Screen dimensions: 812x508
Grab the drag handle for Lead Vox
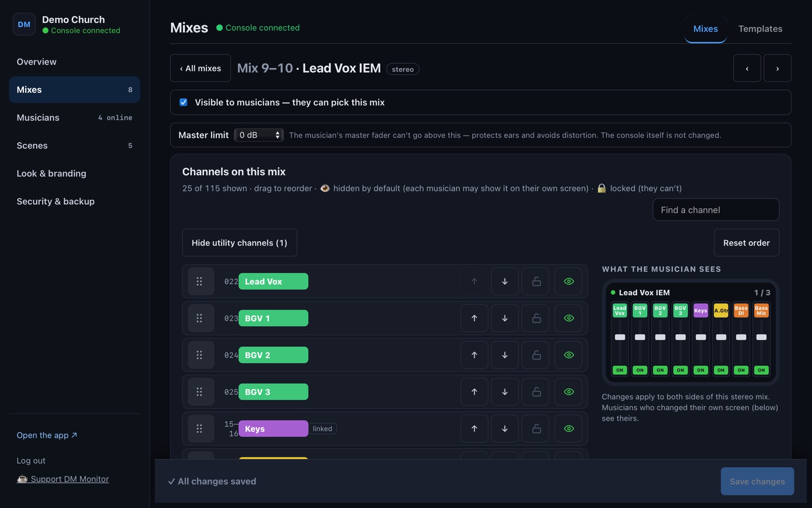click(200, 281)
